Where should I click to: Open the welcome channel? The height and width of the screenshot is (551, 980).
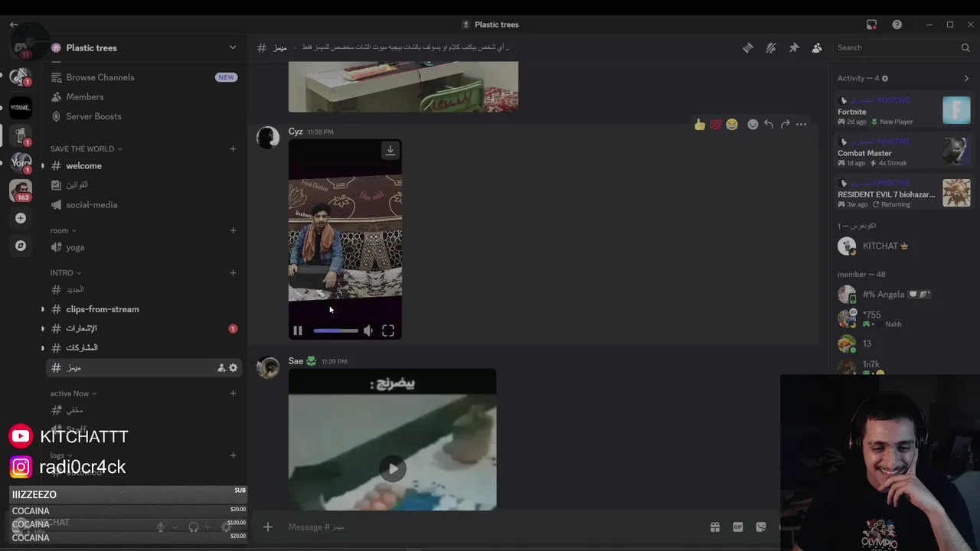point(143,166)
